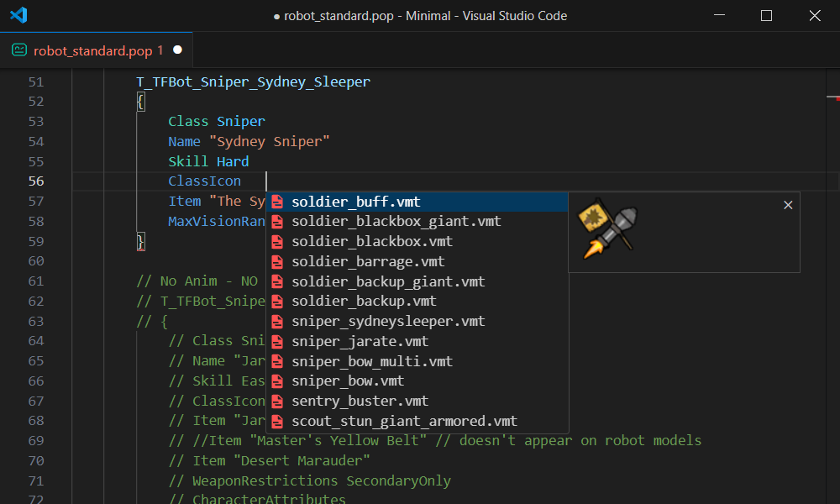Choose sniper_bow_multi.vmt suggestion
This screenshot has height=504, width=840.
click(417, 361)
